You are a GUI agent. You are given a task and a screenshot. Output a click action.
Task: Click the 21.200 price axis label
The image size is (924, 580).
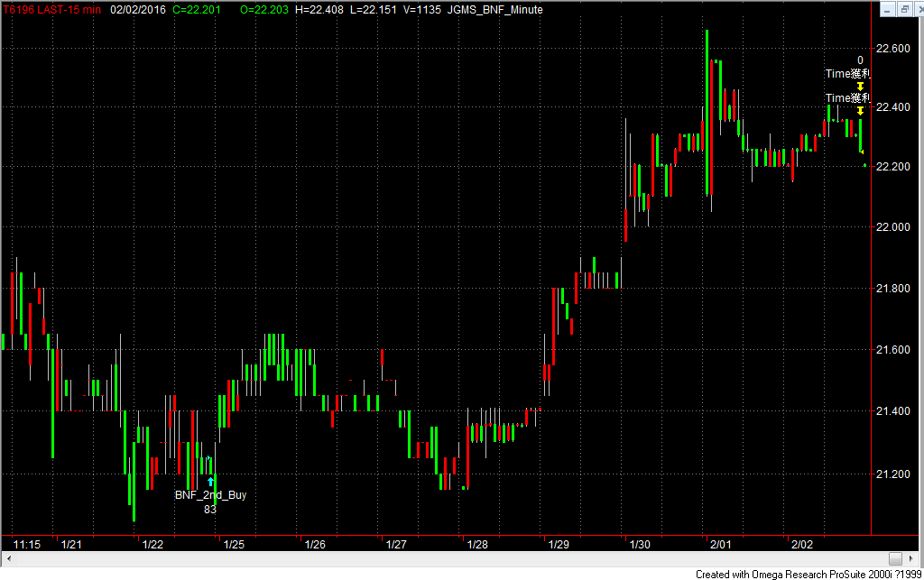coord(892,474)
